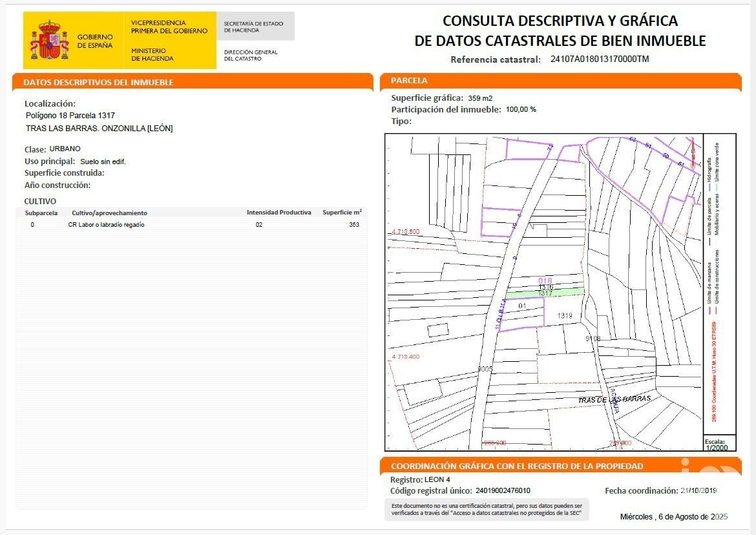Click the 'Dirección General del Catastro' text
Viewport: 756px width, 535px height.
pyautogui.click(x=251, y=56)
